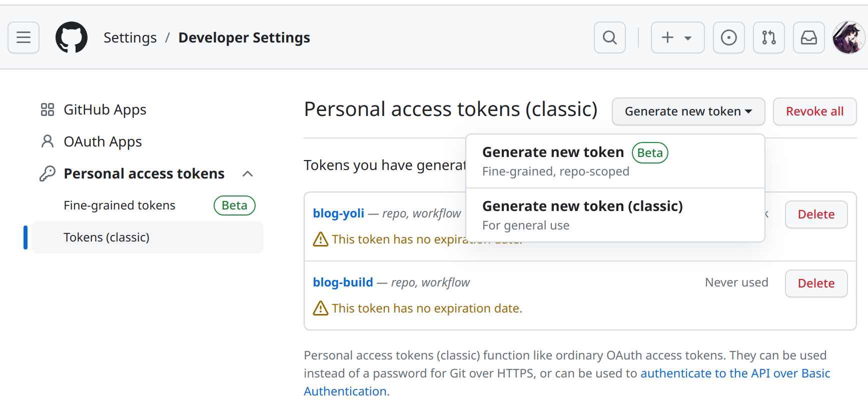Click the user profile avatar

coord(848,37)
